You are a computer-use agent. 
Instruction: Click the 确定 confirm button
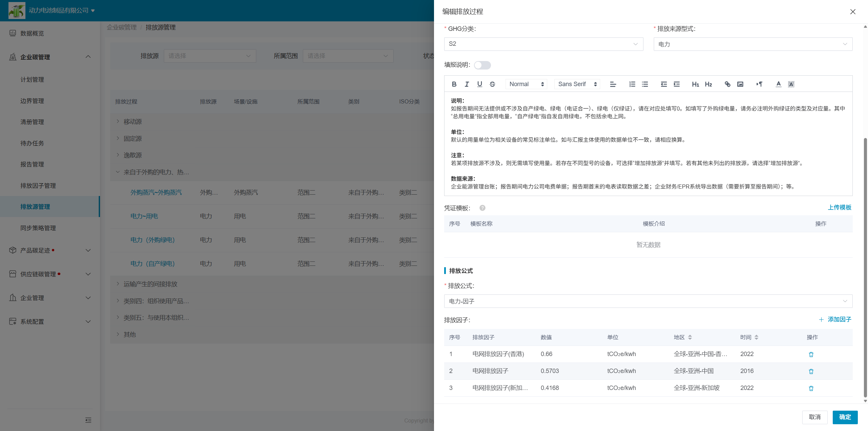tap(845, 417)
